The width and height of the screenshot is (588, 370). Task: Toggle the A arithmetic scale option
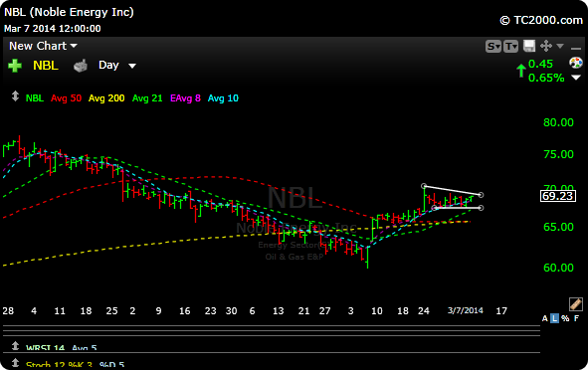[x=545, y=318]
